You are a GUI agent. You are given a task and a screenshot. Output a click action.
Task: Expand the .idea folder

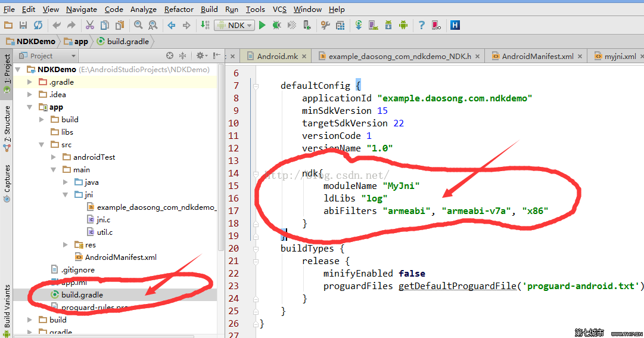[30, 95]
